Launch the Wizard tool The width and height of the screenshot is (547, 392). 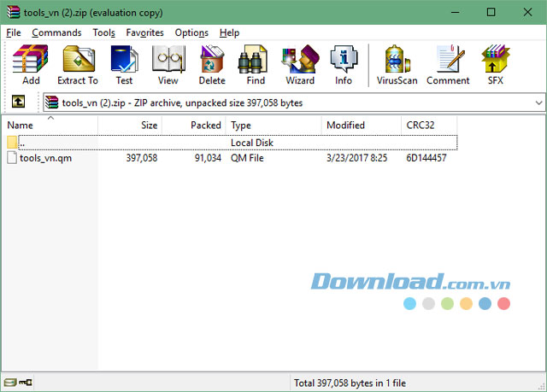pos(300,65)
